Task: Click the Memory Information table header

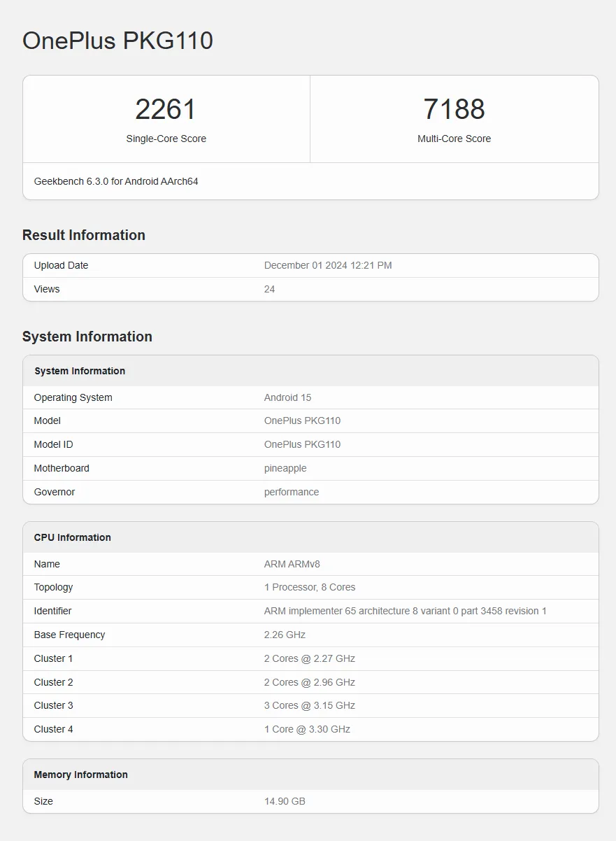Action: (81, 775)
